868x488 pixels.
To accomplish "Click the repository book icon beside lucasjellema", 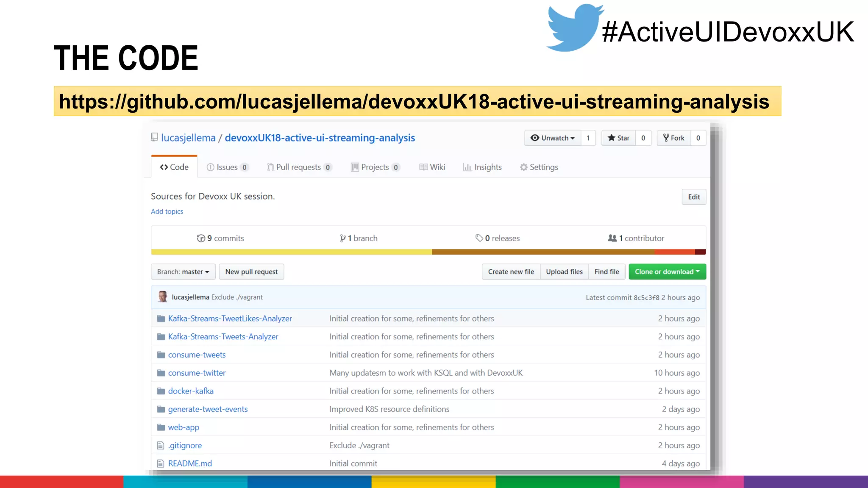I will (x=154, y=137).
